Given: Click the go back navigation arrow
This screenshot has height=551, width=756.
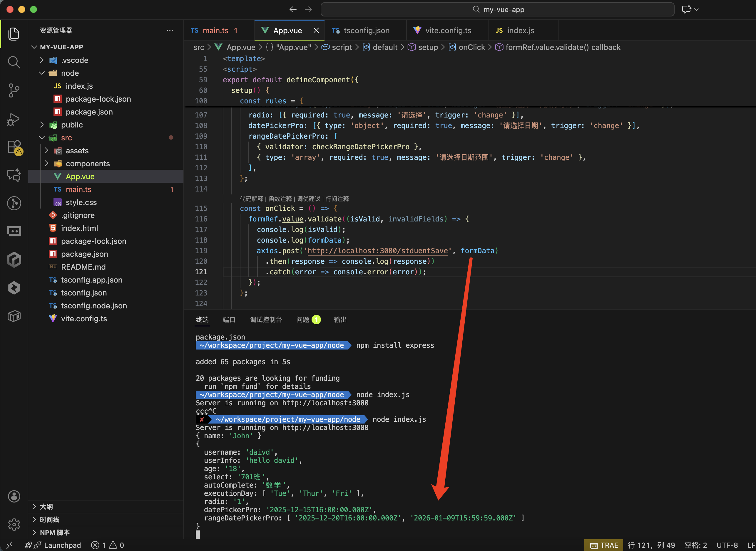Looking at the screenshot, I should (293, 9).
